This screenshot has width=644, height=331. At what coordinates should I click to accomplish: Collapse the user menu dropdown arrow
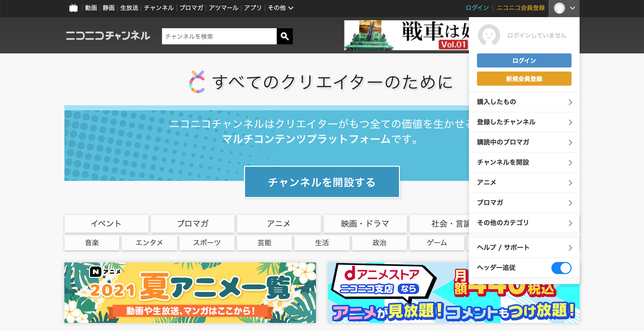pos(573,8)
